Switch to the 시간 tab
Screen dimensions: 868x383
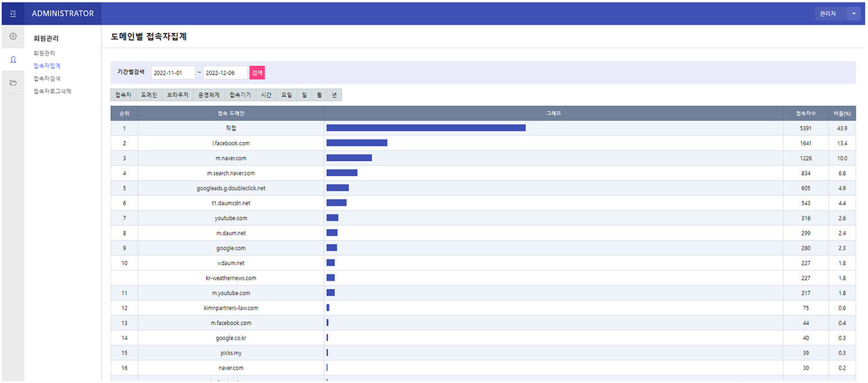266,95
